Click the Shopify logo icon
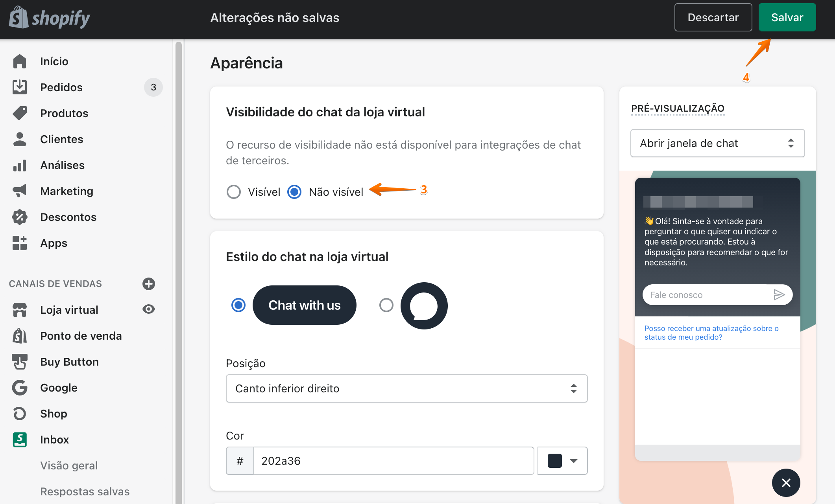 [19, 18]
